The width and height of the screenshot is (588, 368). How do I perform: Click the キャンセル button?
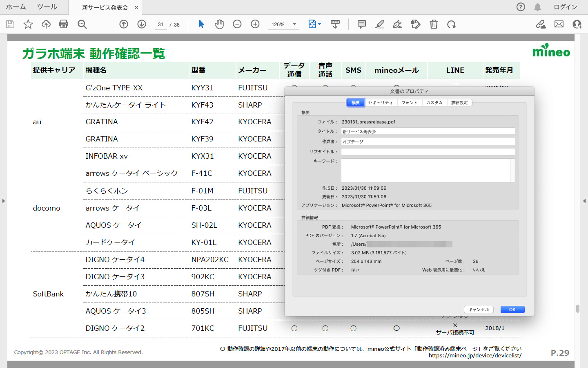point(479,310)
